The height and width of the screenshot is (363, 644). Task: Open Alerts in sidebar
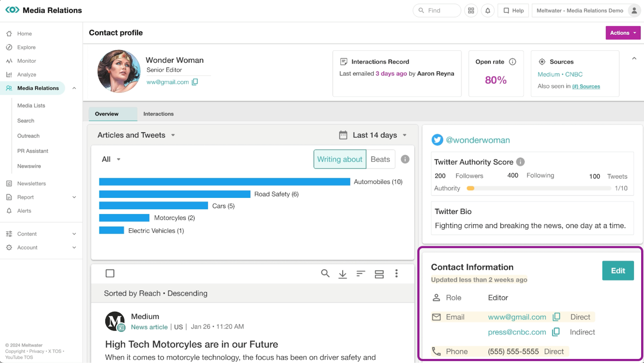pyautogui.click(x=24, y=211)
